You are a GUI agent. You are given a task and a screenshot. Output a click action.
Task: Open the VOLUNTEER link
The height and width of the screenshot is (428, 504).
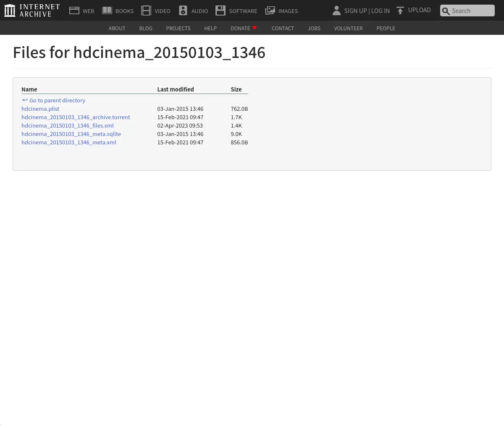(x=348, y=28)
